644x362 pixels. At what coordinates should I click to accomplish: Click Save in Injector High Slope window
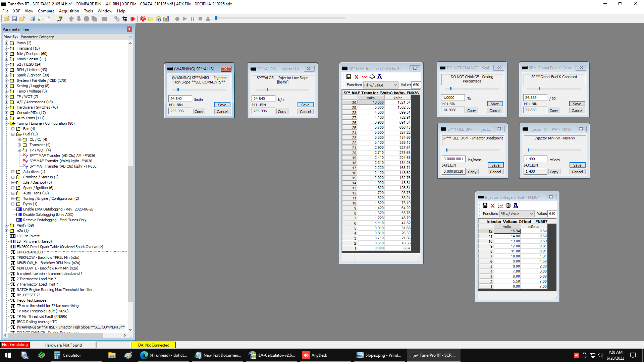pyautogui.click(x=222, y=105)
